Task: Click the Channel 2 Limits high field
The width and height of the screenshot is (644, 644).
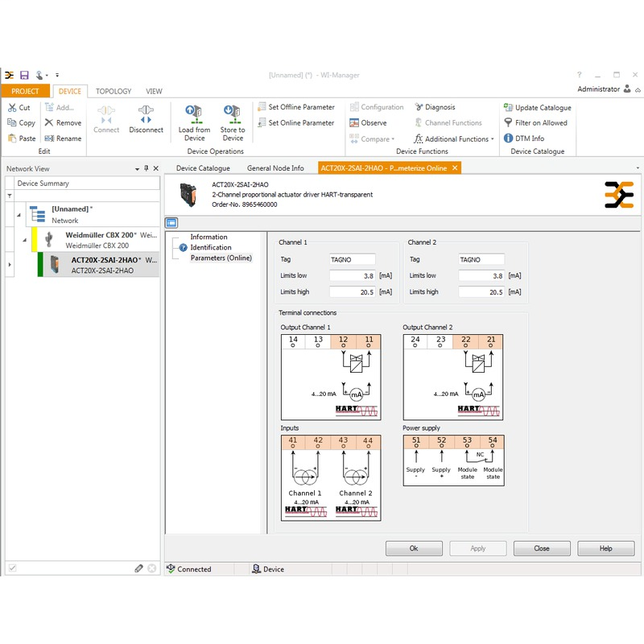Action: [481, 292]
